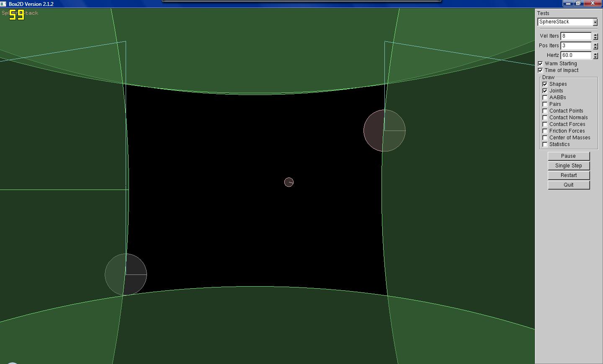Image resolution: width=603 pixels, height=364 pixels.
Task: Click the Vel Iters input field
Action: pos(576,36)
